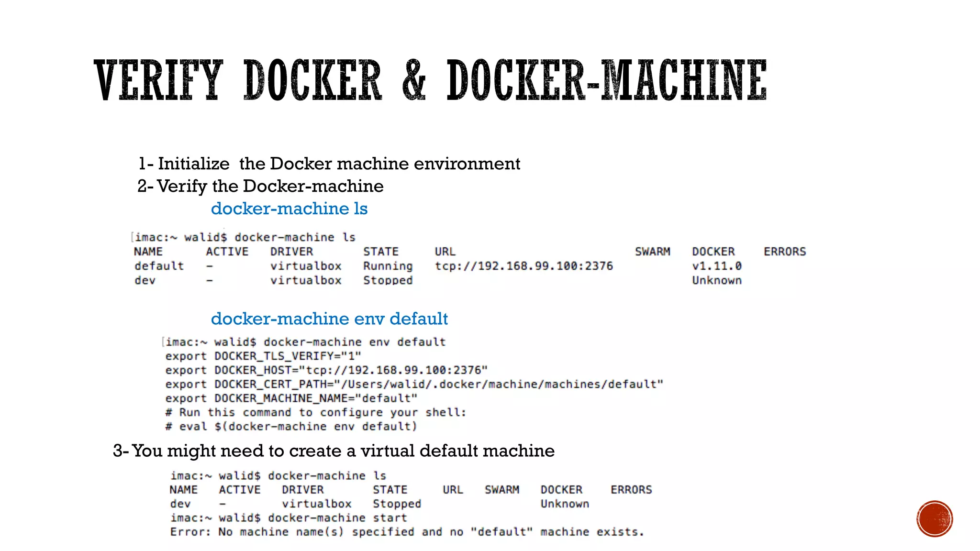Select the line "2- Verify the Docker-machine"
980x551 pixels.
(261, 186)
